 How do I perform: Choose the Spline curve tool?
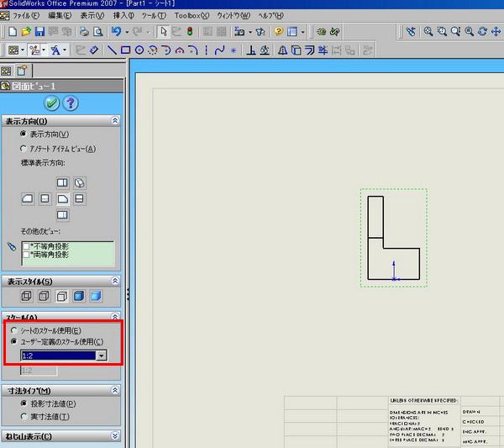[x=219, y=50]
